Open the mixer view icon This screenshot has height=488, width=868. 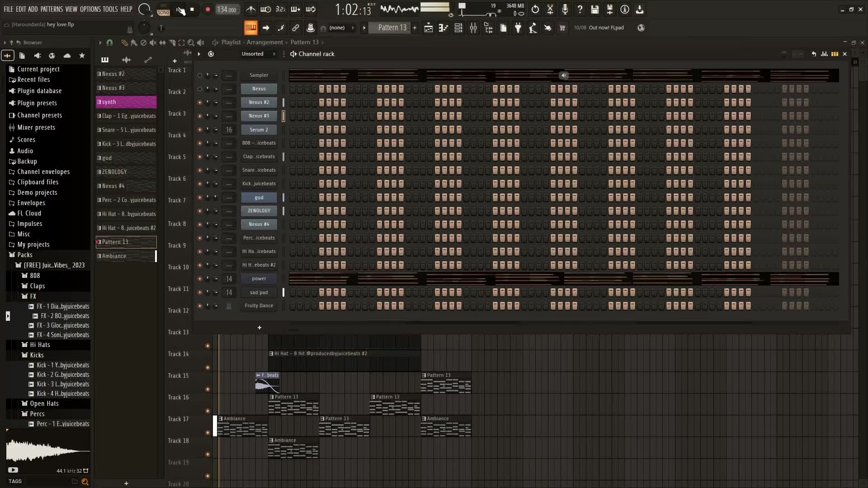click(473, 28)
